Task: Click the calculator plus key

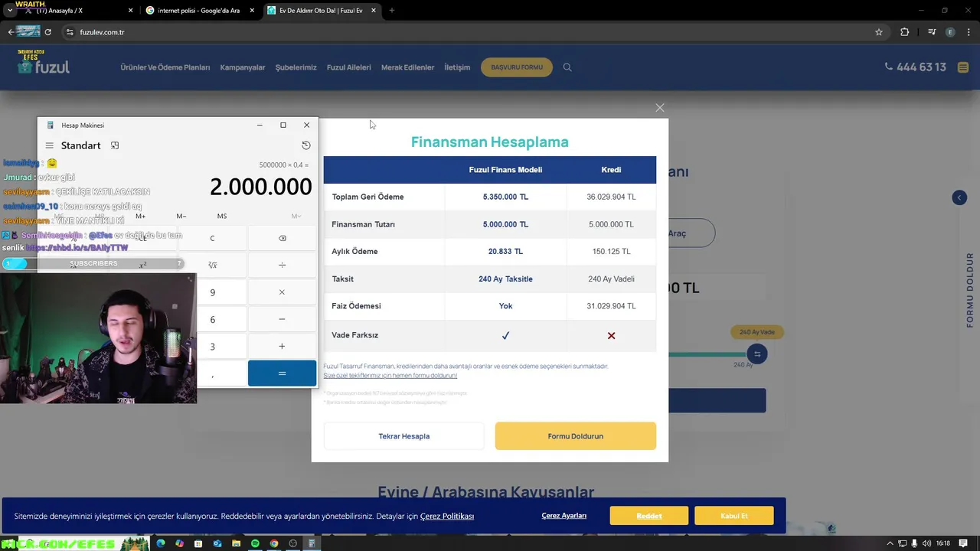Action: pyautogui.click(x=282, y=346)
